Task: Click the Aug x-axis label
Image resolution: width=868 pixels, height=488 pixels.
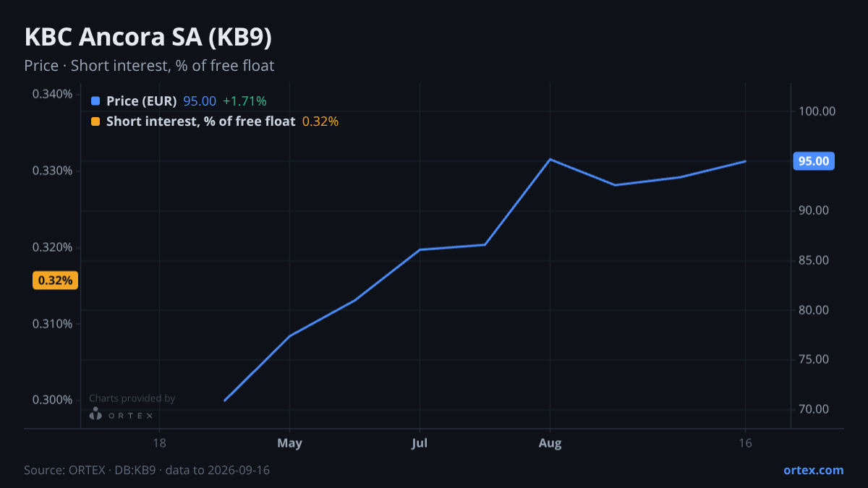Action: (550, 443)
